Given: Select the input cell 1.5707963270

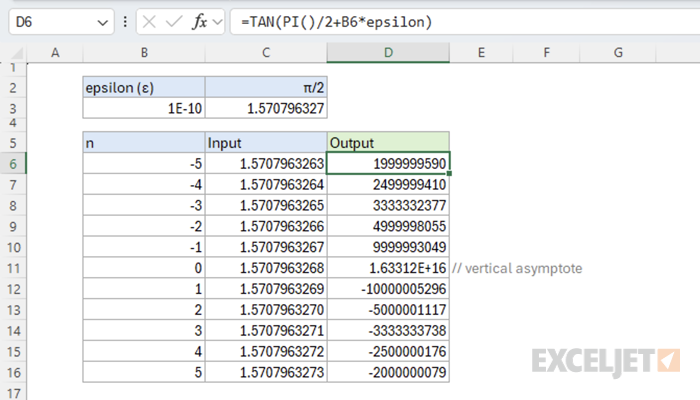Looking at the screenshot, I should [266, 310].
